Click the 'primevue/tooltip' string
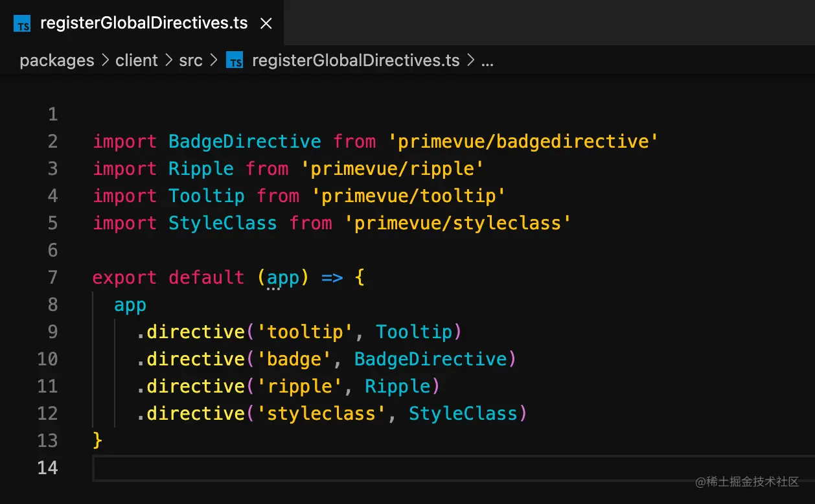The width and height of the screenshot is (815, 504). [408, 196]
